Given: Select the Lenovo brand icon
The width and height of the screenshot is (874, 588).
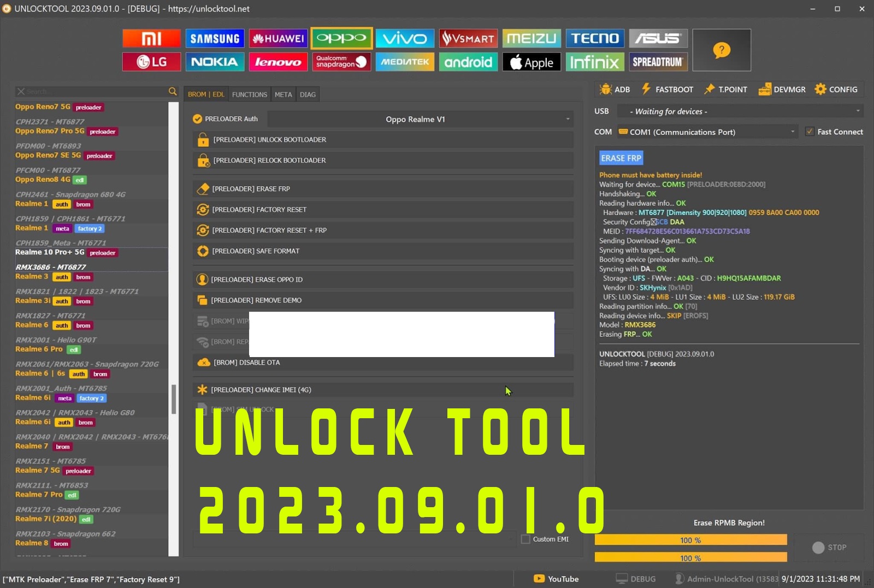Looking at the screenshot, I should 278,62.
